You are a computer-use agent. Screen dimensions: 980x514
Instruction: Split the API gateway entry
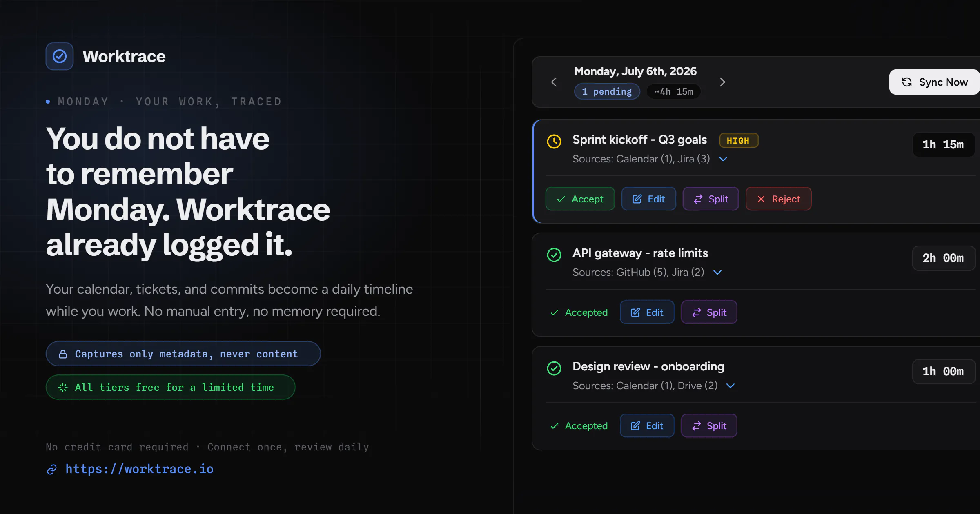709,312
